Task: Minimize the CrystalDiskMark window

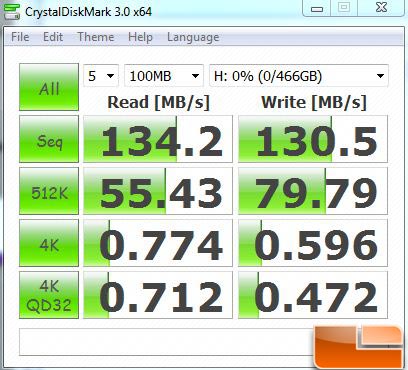Action: coord(317,8)
